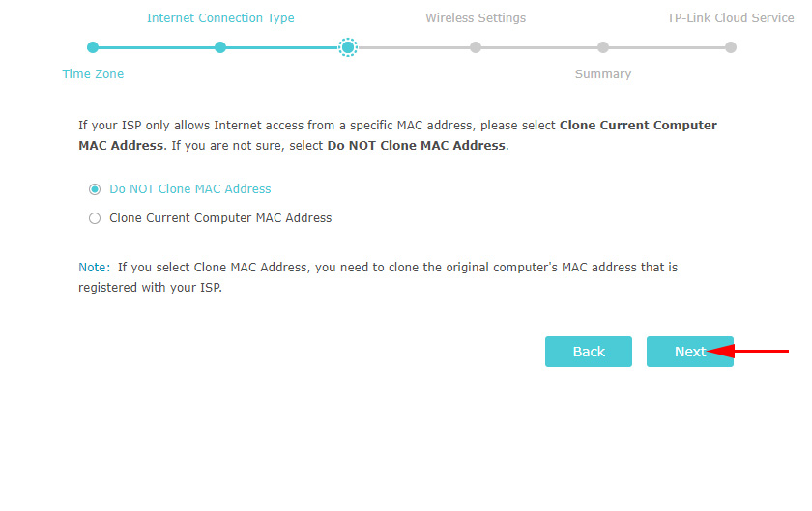Jump to the Summary step label
The width and height of the screenshot is (812, 511).
click(x=603, y=74)
